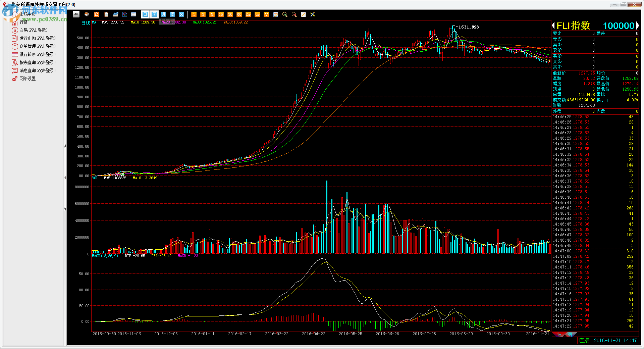This screenshot has height=349, width=644.
Task: Click left arrow beside FLI指数 title
Action: 553,26
